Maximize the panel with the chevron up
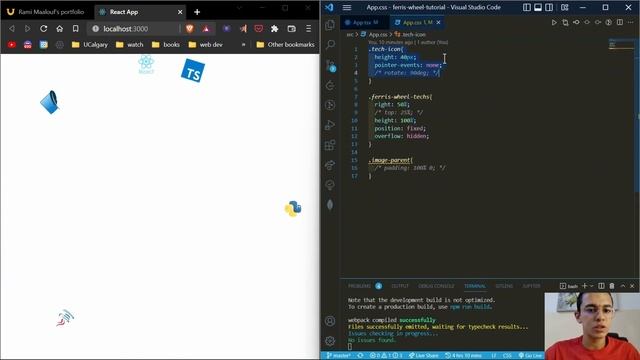 click(x=622, y=286)
